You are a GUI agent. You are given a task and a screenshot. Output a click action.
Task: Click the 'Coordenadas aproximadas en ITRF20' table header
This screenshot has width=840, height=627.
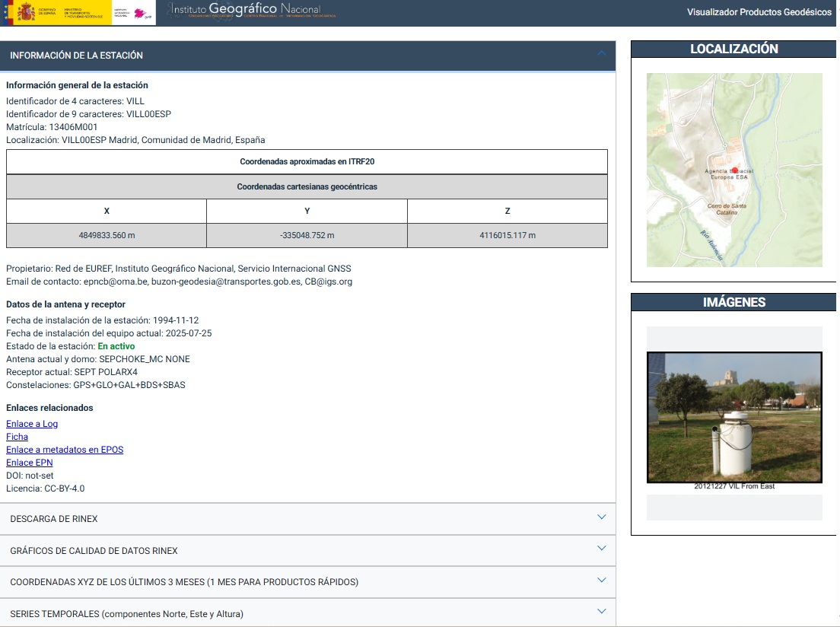(x=307, y=161)
